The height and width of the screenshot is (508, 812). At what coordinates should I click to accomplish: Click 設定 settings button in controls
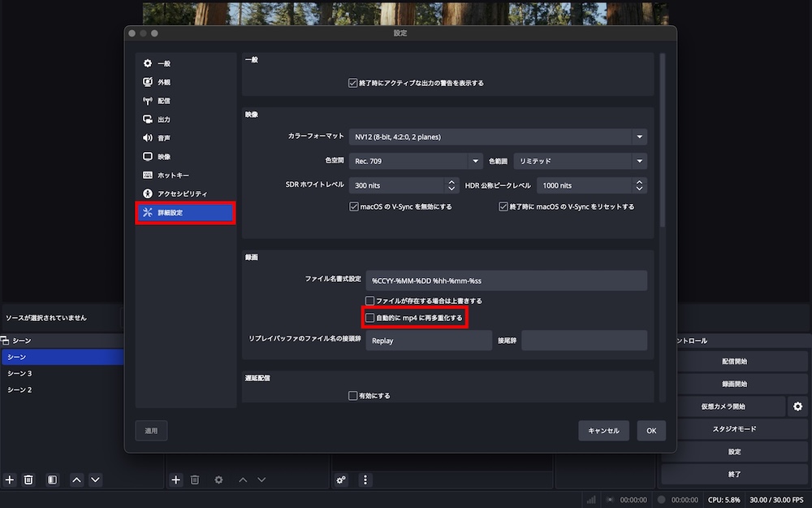click(x=735, y=451)
